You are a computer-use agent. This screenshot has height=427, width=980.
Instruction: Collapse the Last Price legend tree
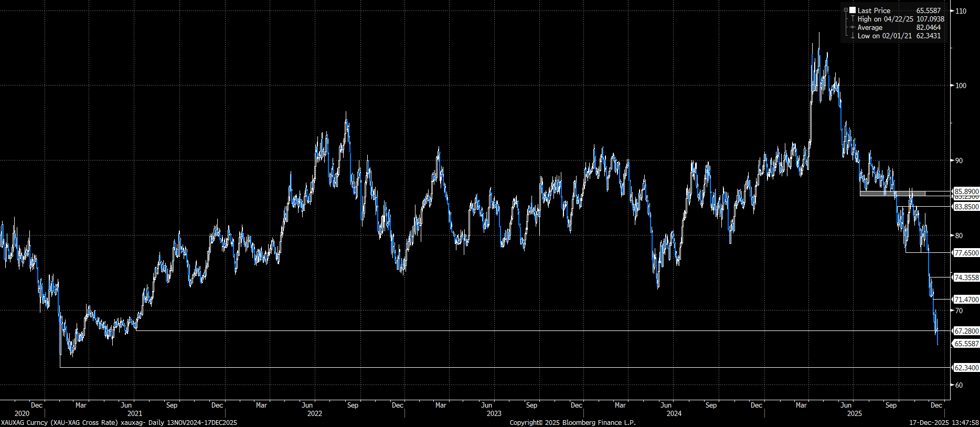point(846,10)
